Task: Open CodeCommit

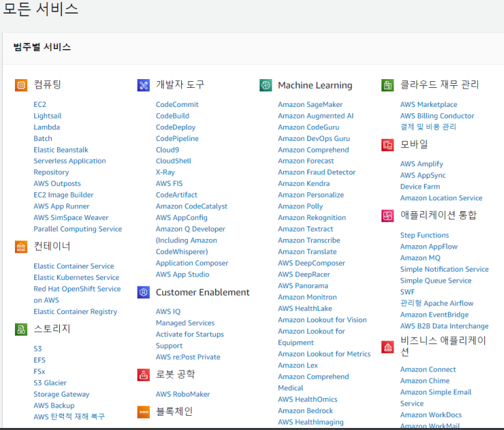Action: [x=177, y=104]
